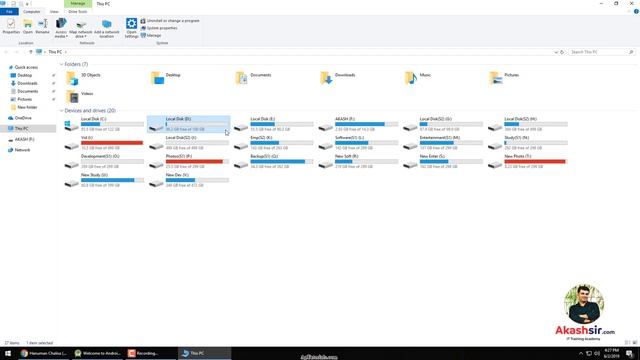This screenshot has width=640, height=360.
Task: Select the AKASH (F:) drive in Devices
Action: point(358,124)
